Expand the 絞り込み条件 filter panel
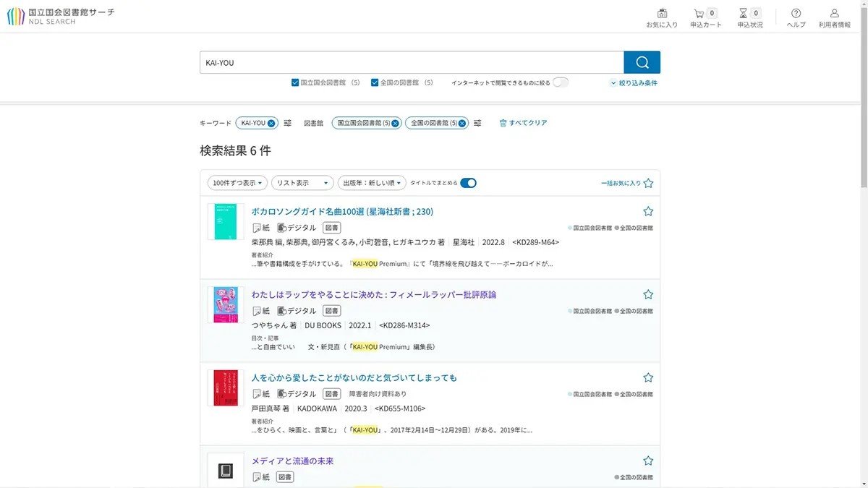 tap(634, 83)
